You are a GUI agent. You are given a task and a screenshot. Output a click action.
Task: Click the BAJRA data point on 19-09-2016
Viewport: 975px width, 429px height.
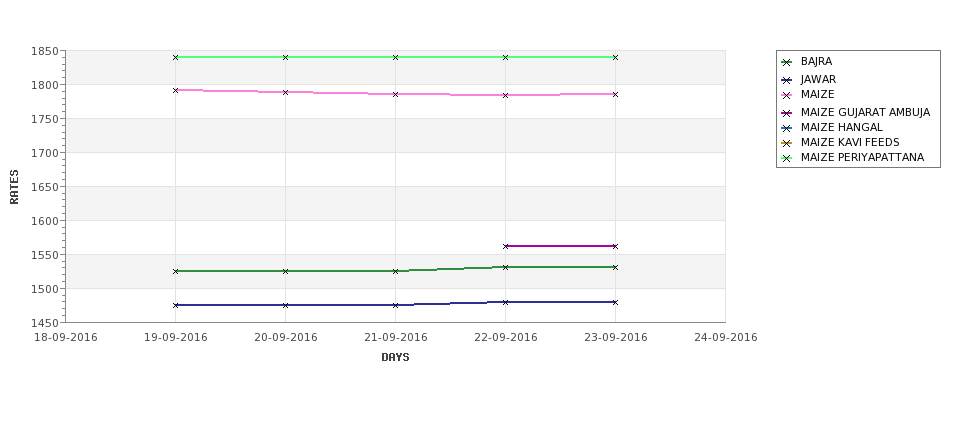coord(175,271)
